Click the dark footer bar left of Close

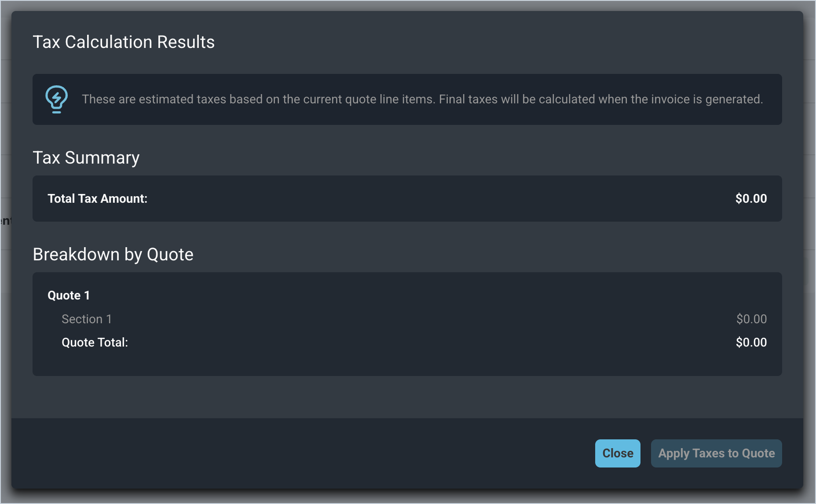tap(299, 453)
